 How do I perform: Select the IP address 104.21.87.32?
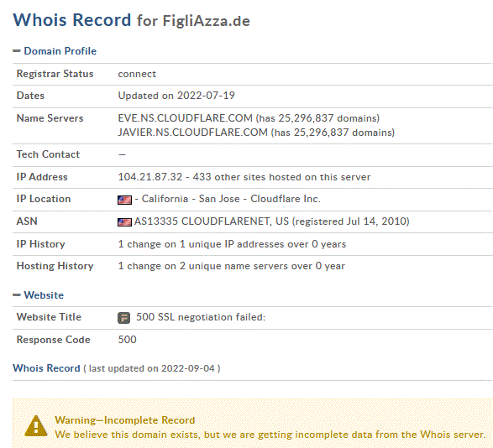point(150,177)
